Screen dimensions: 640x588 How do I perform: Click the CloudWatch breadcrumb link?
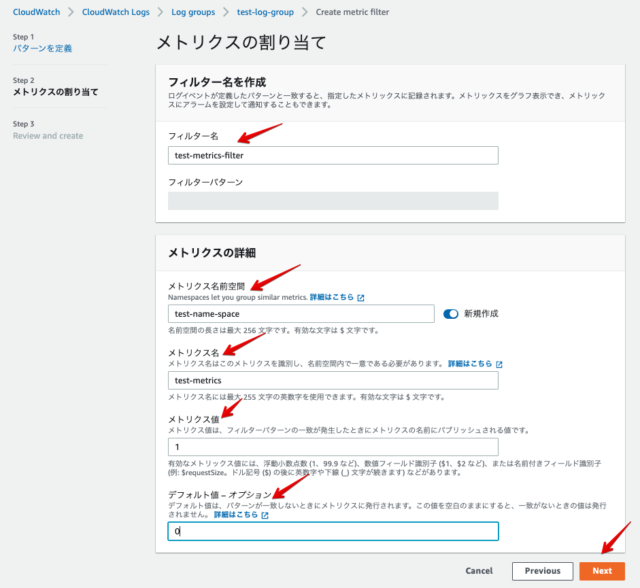pos(39,12)
